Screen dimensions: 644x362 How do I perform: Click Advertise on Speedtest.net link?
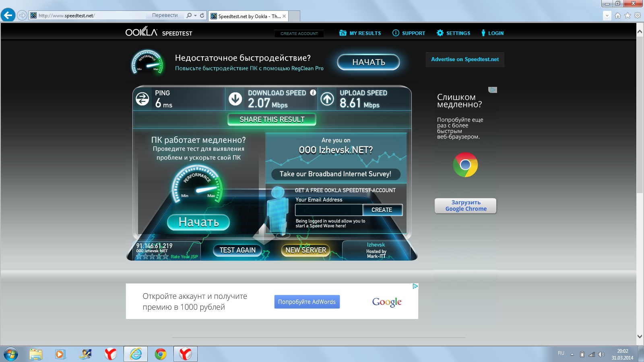(465, 59)
